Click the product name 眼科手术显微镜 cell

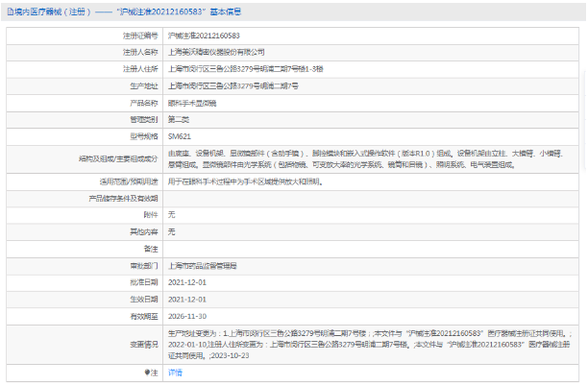[x=191, y=102]
